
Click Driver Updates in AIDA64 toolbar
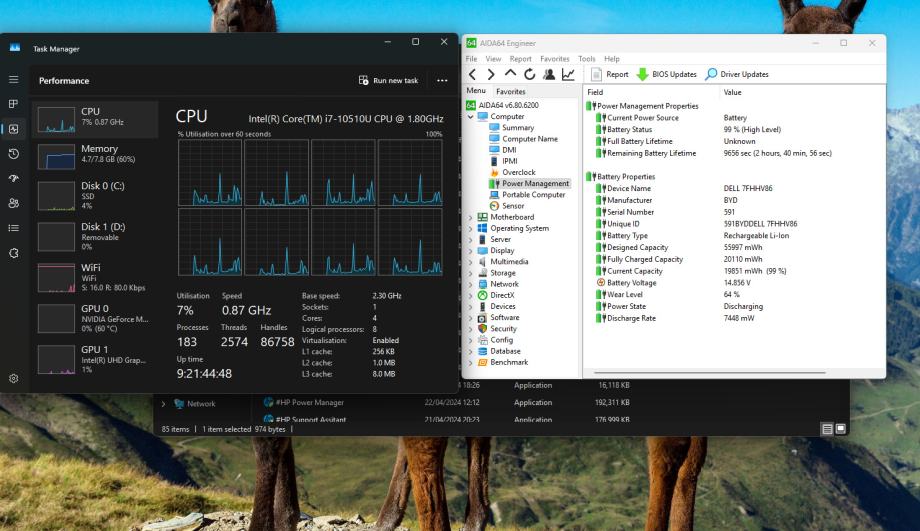pyautogui.click(x=737, y=74)
